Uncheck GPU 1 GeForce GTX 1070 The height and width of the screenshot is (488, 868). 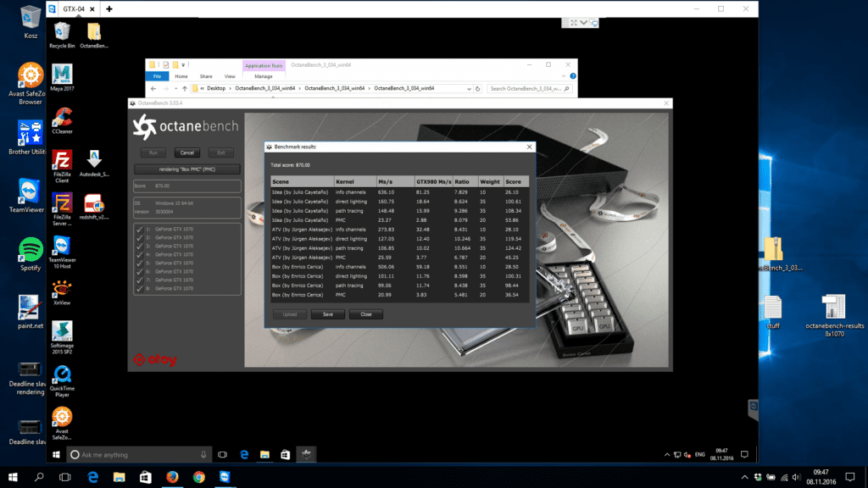point(140,229)
